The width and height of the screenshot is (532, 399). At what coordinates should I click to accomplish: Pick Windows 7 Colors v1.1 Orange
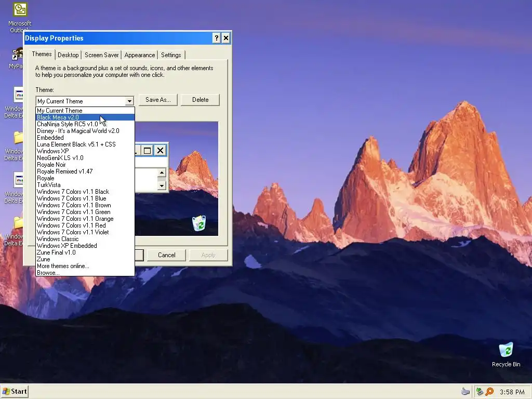[x=85, y=219]
